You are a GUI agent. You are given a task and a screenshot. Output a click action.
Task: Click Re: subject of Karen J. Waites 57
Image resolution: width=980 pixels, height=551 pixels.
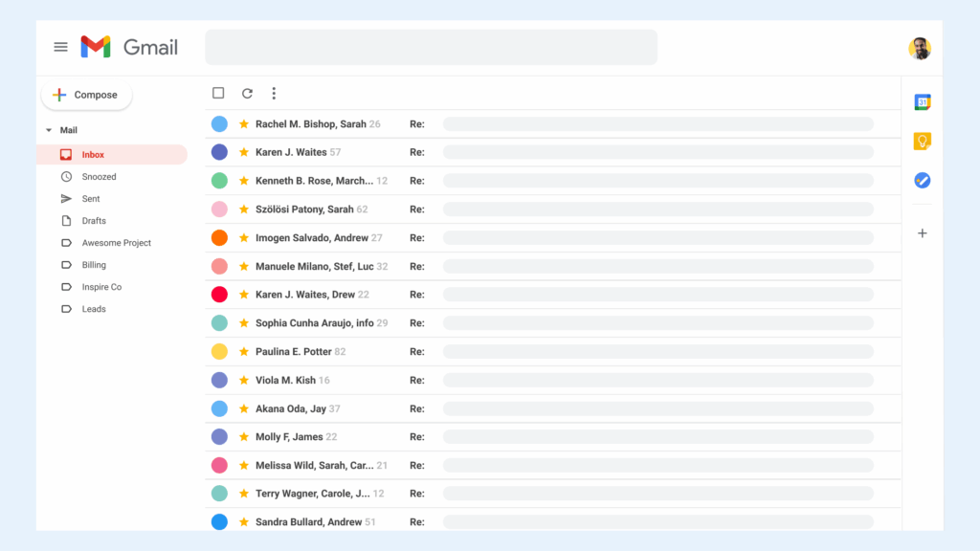click(x=417, y=152)
